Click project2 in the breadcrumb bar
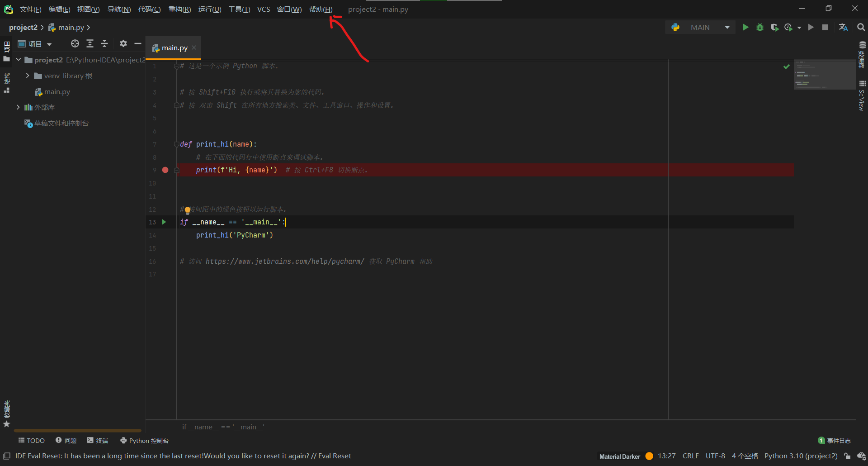This screenshot has width=868, height=466. click(x=23, y=28)
